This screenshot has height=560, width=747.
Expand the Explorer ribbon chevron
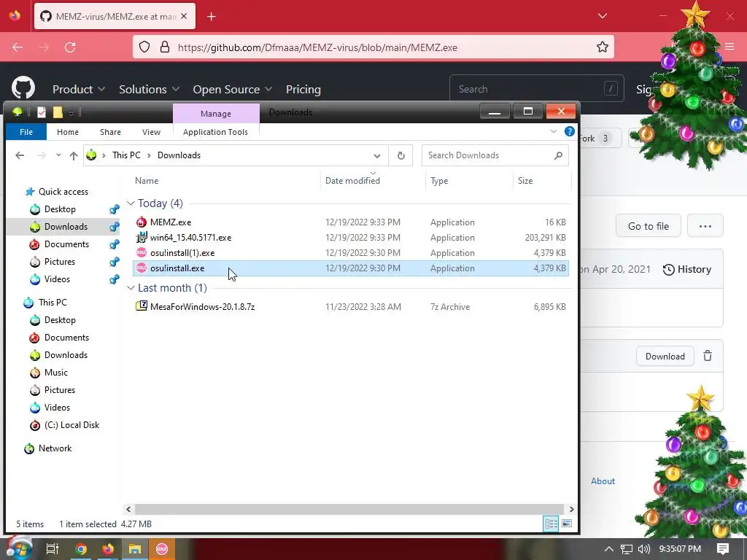click(x=554, y=131)
